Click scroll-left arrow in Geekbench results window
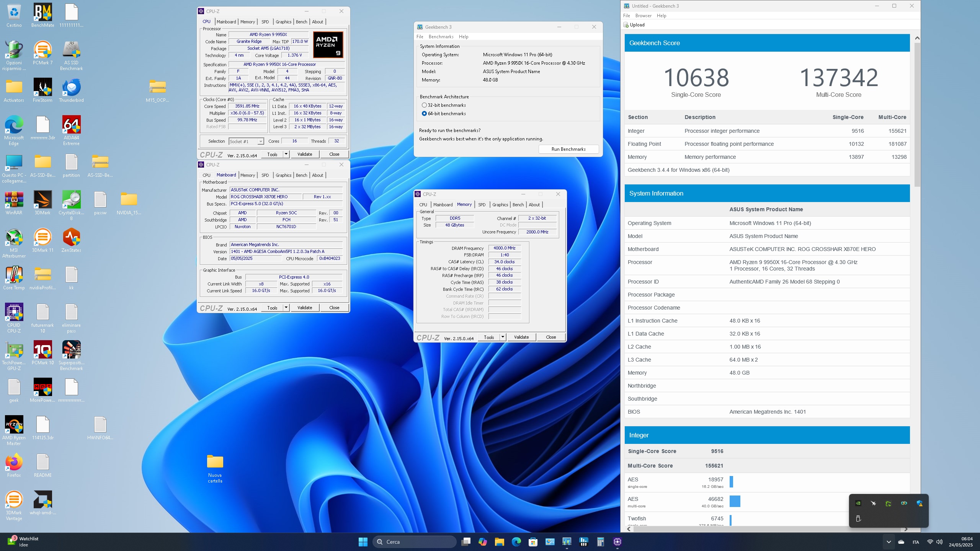The image size is (980, 551). point(629,529)
